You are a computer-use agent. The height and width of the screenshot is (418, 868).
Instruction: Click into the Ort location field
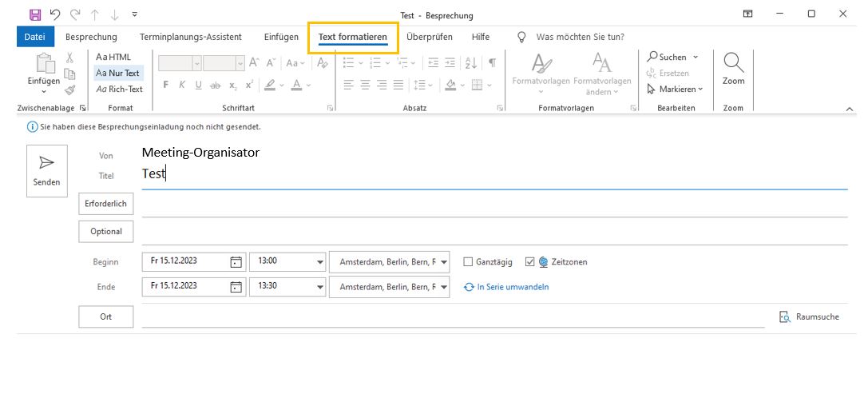(452, 317)
